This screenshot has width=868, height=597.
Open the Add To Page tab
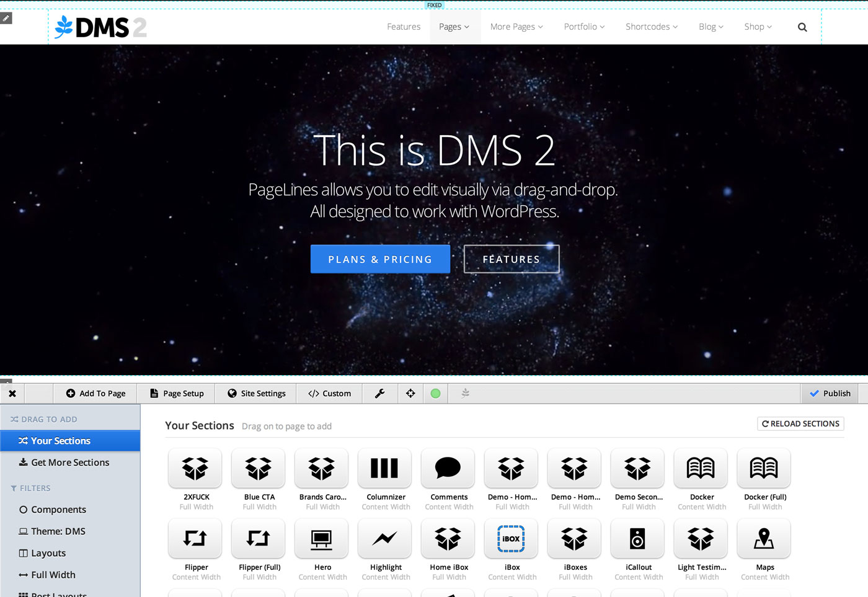pos(95,394)
